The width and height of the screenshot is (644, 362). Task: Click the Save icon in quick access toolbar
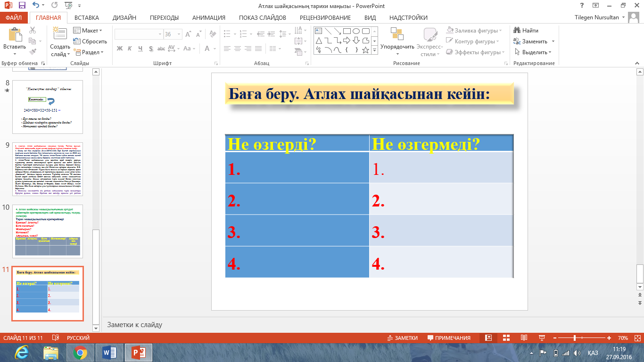tap(22, 6)
